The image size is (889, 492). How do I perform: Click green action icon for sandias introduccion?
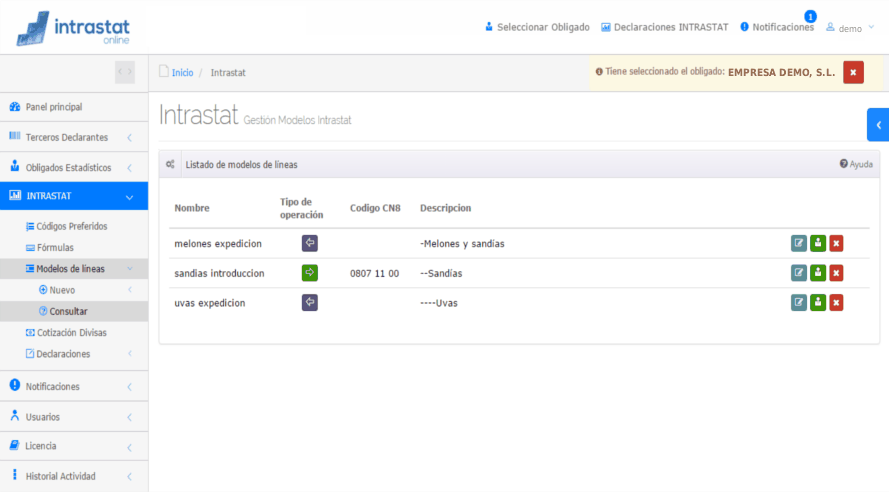point(818,273)
